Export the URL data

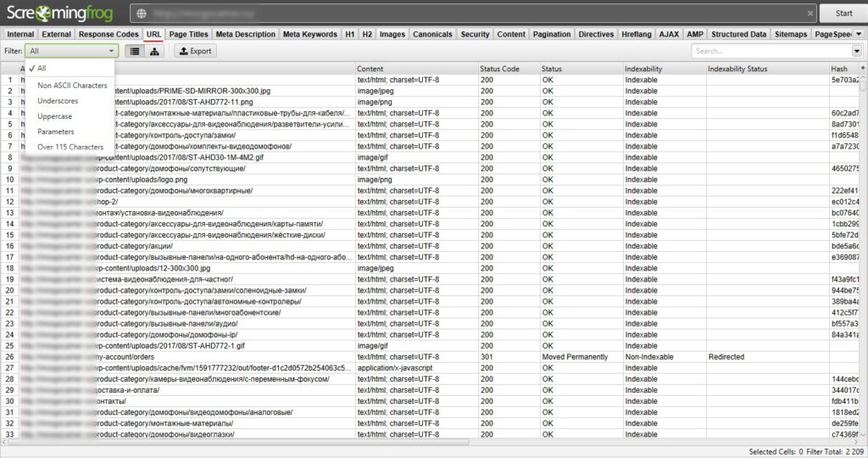click(195, 51)
